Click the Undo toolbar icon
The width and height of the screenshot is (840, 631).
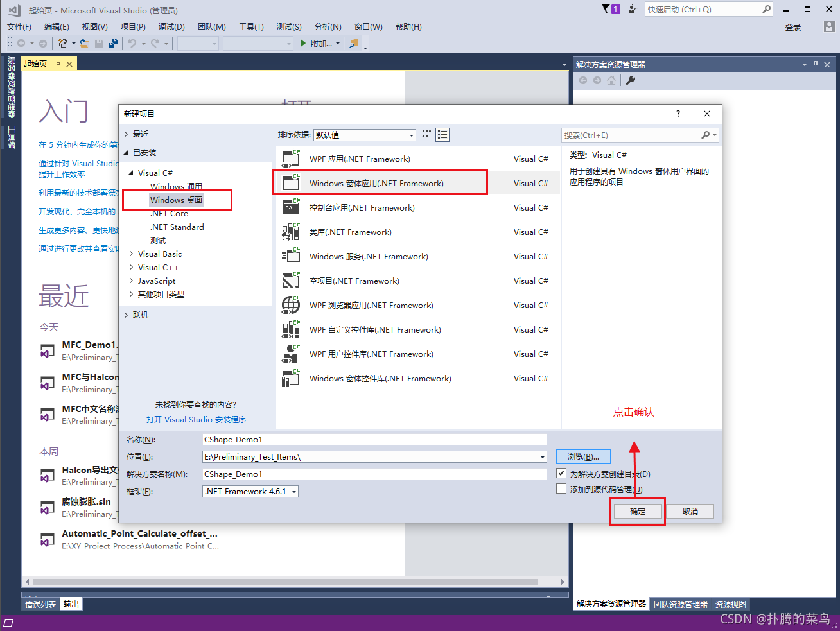pos(132,43)
